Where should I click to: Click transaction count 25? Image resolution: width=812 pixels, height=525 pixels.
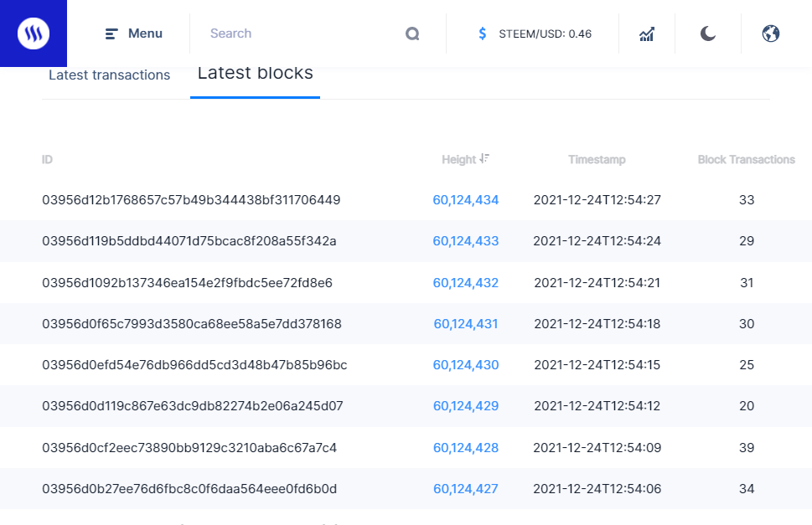coord(747,365)
